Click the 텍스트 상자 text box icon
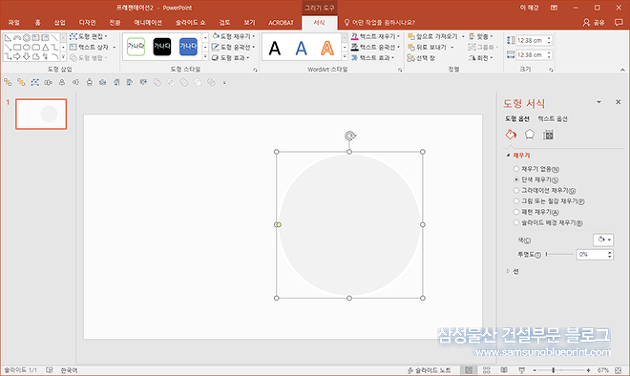630x376 pixels. [73, 47]
